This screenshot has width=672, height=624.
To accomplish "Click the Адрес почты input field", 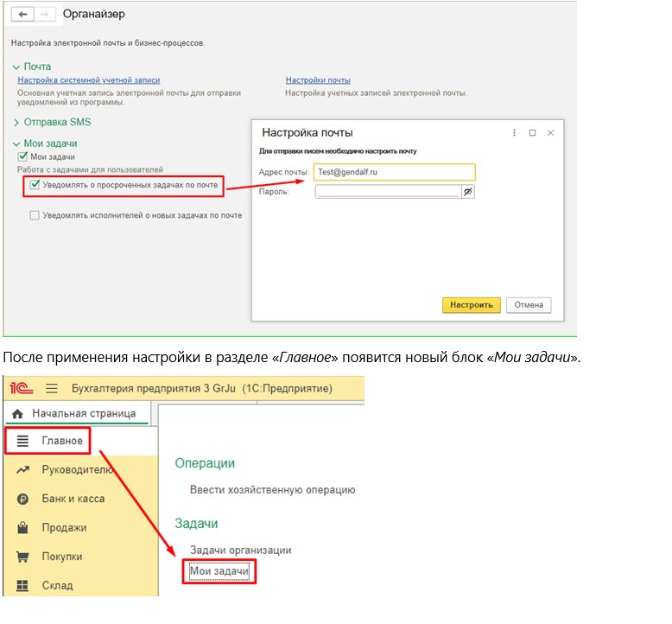I will (393, 172).
